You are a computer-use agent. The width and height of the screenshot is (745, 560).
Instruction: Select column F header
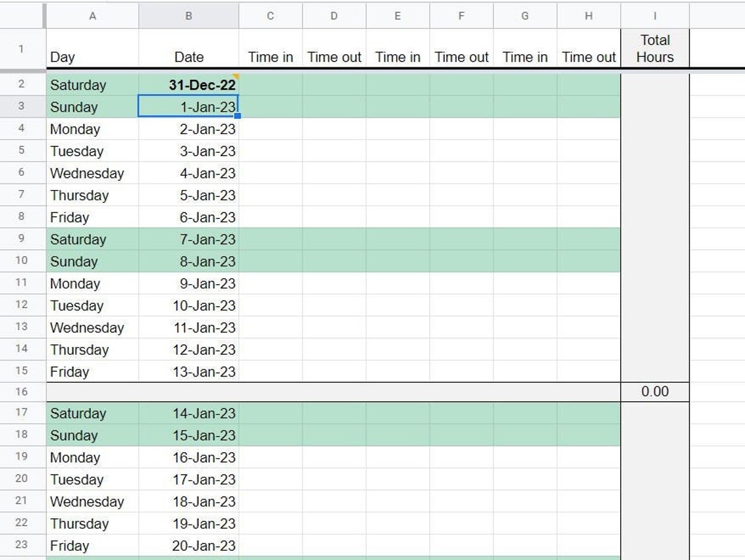coord(461,16)
